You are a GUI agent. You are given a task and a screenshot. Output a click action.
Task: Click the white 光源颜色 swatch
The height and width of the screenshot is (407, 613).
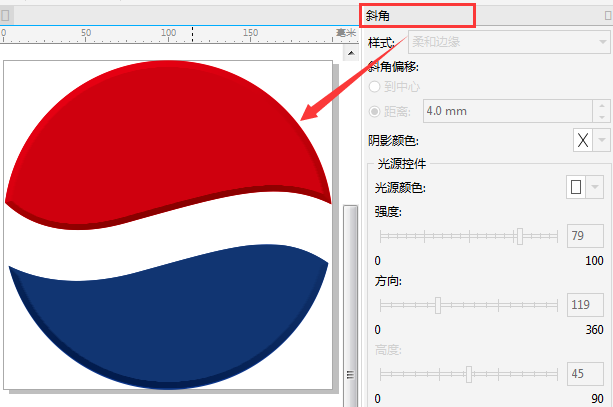click(576, 187)
